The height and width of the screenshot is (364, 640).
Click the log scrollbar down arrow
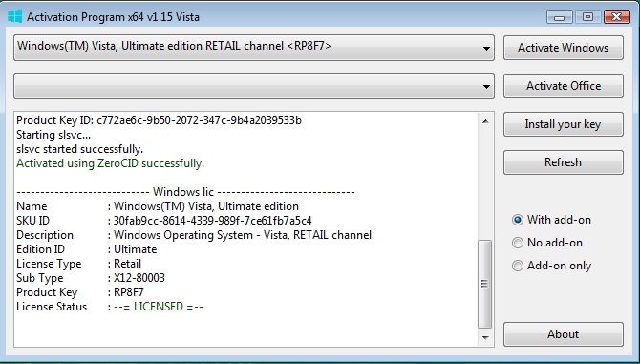pos(485,337)
